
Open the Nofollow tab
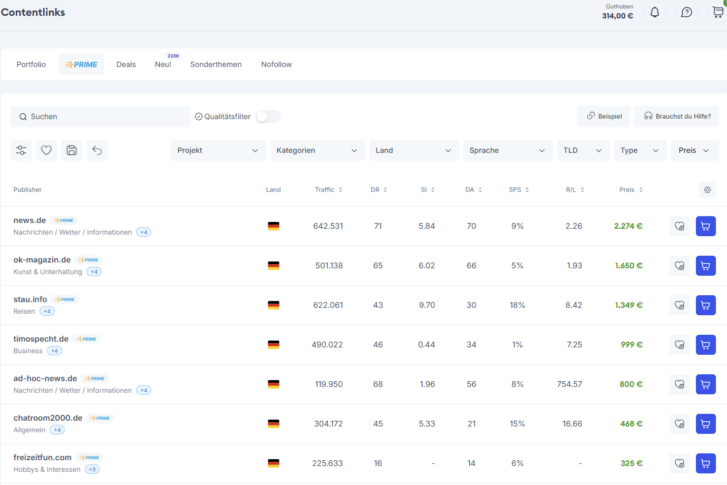(276, 64)
